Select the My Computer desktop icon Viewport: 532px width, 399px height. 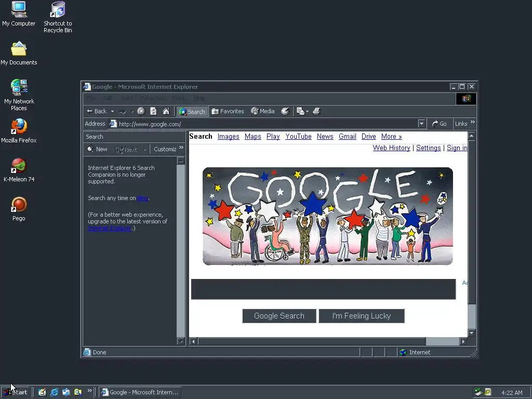tap(19, 14)
